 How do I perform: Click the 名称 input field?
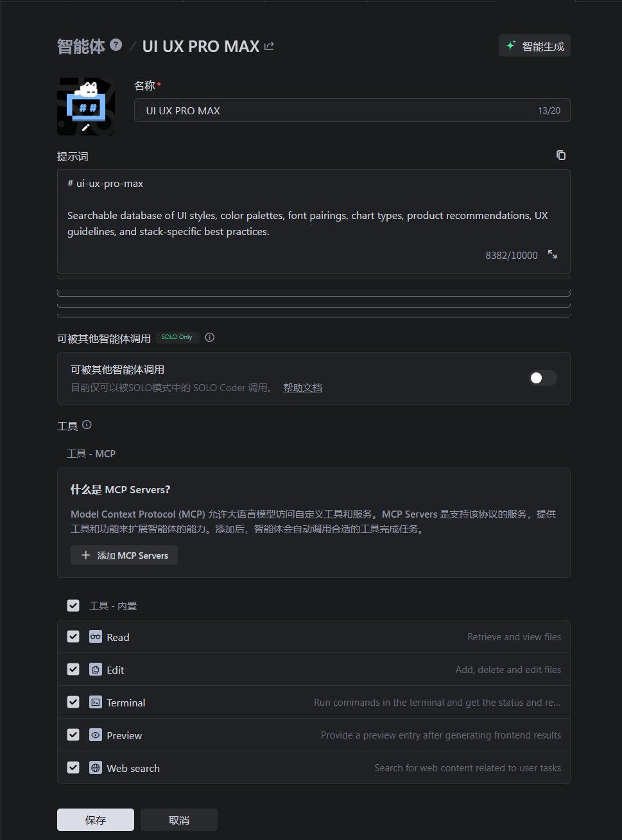[x=352, y=110]
